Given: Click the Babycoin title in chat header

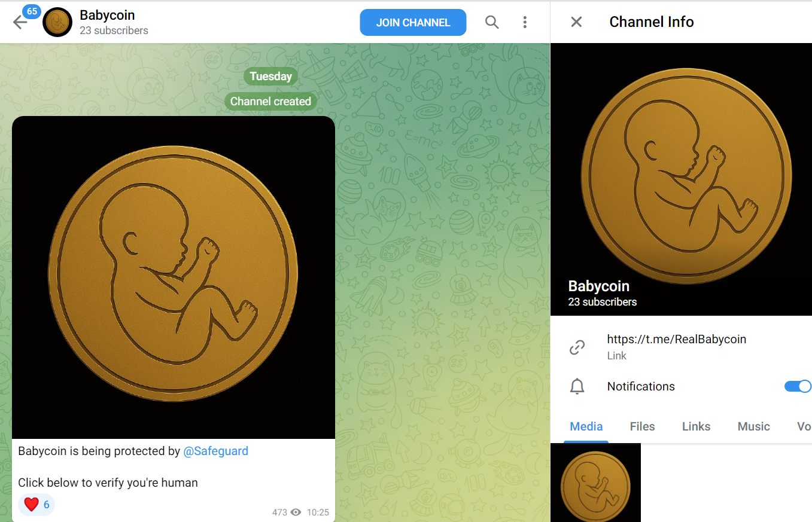Looking at the screenshot, I should tap(107, 15).
